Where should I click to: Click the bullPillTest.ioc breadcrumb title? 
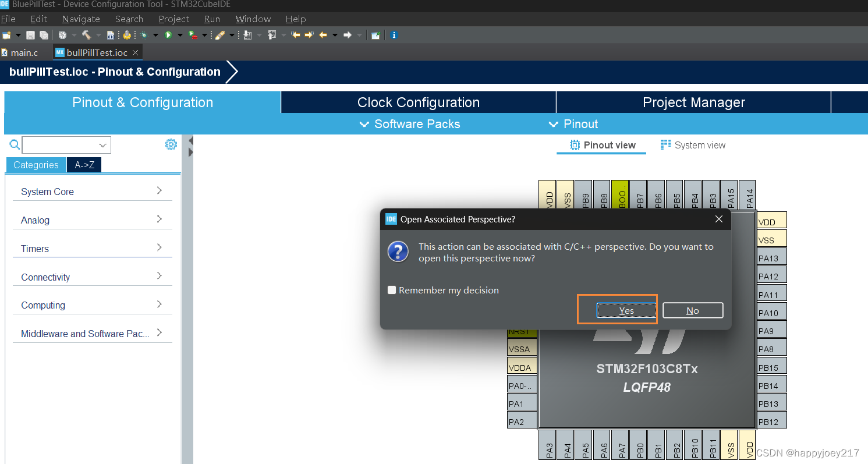click(x=115, y=72)
